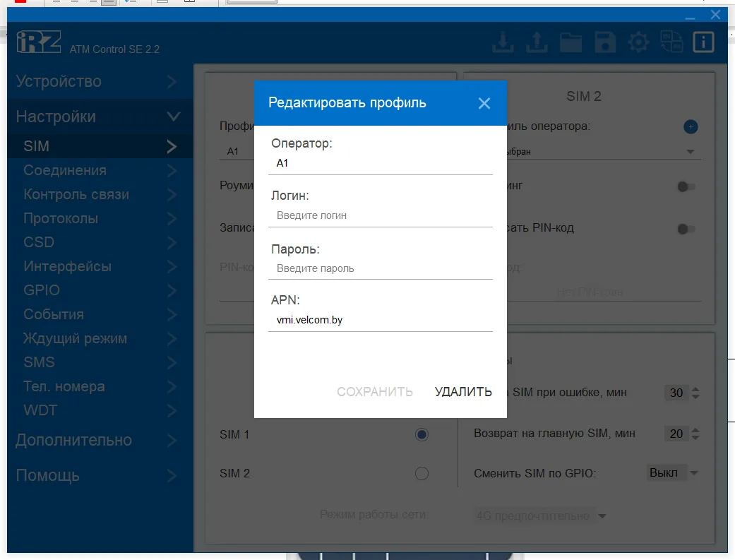
Task: Expand the Устройство sidebar section
Action: (x=100, y=82)
